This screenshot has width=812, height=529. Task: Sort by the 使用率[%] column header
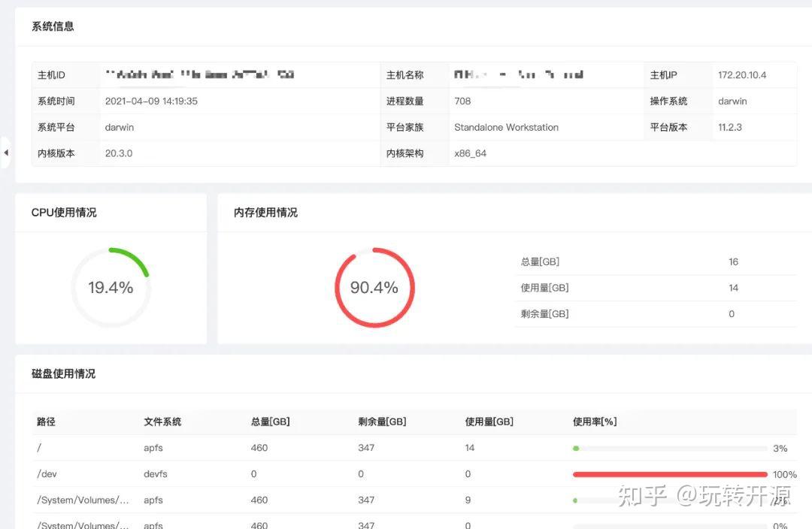point(596,422)
